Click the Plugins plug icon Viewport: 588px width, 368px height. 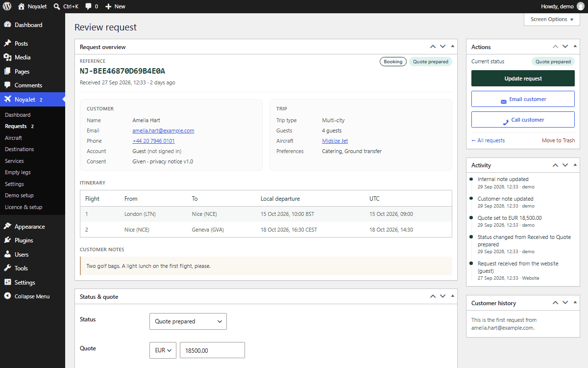click(x=7, y=240)
